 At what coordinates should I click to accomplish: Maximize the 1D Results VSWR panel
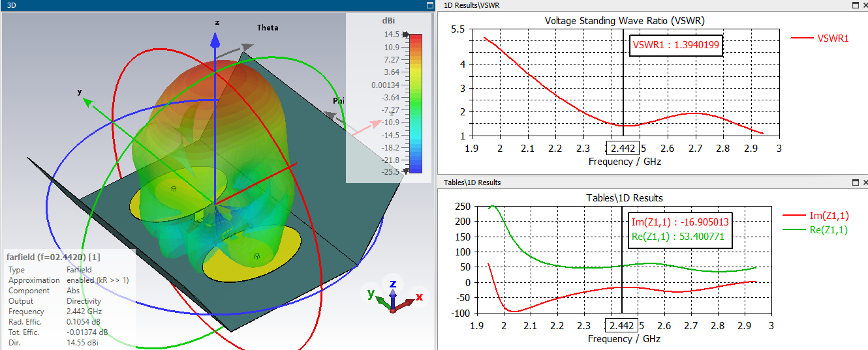856,5
